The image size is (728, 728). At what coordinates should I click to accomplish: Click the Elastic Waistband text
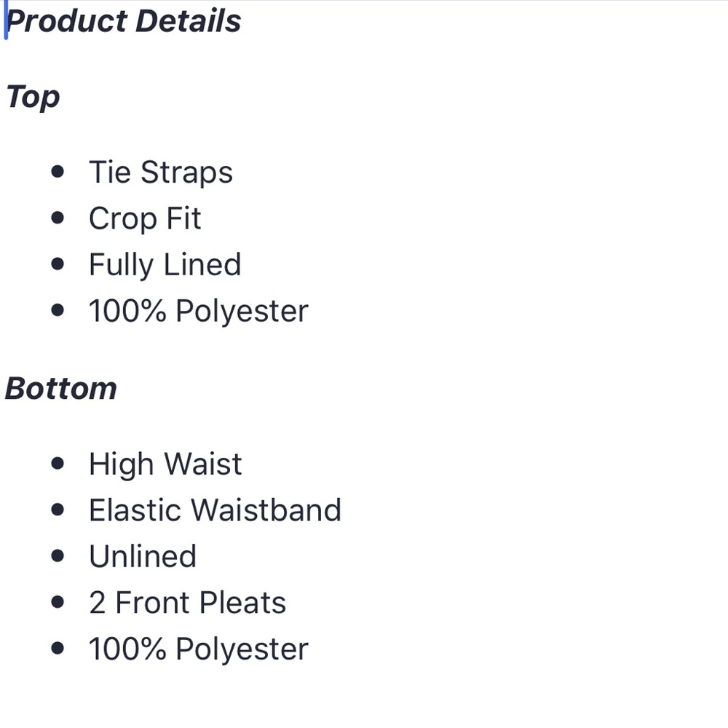[215, 510]
